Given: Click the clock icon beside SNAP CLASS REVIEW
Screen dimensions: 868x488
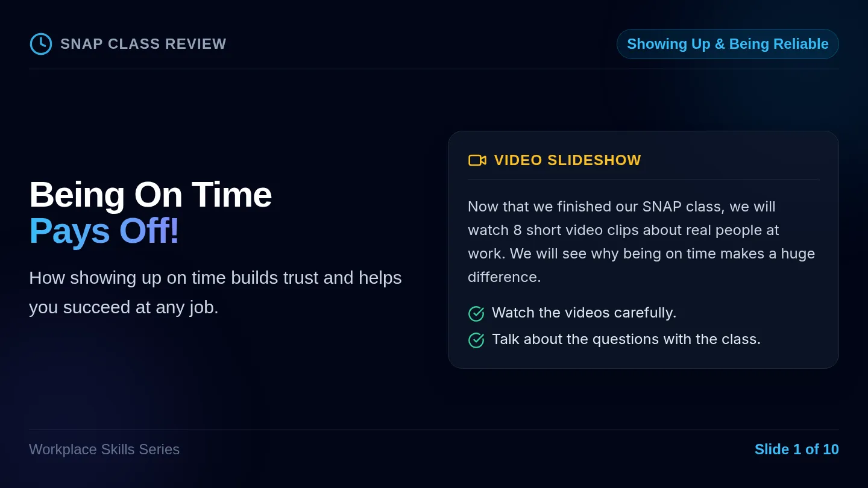Looking at the screenshot, I should [x=41, y=44].
